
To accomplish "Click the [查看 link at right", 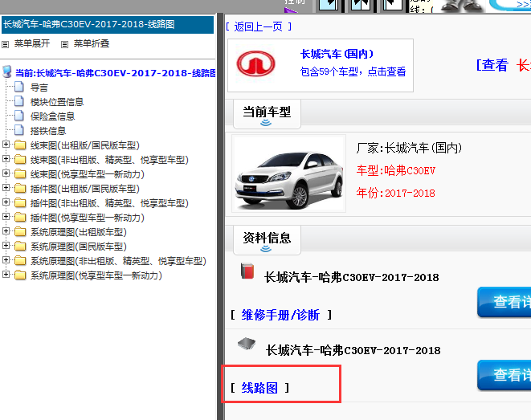I will [x=492, y=65].
